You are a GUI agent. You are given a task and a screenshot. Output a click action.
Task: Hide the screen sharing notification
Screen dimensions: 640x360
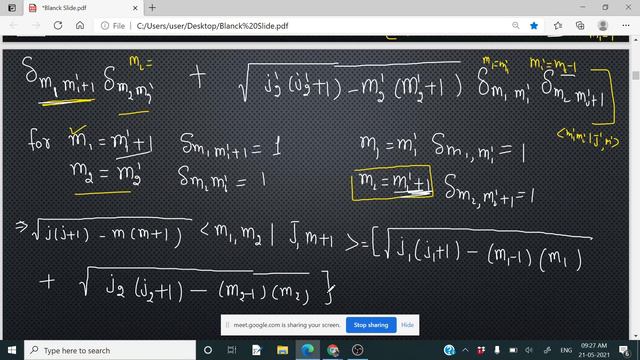[407, 325]
